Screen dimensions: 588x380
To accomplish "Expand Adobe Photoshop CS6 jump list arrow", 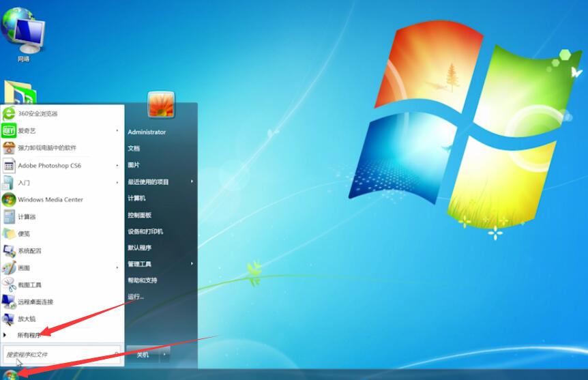I will [117, 165].
